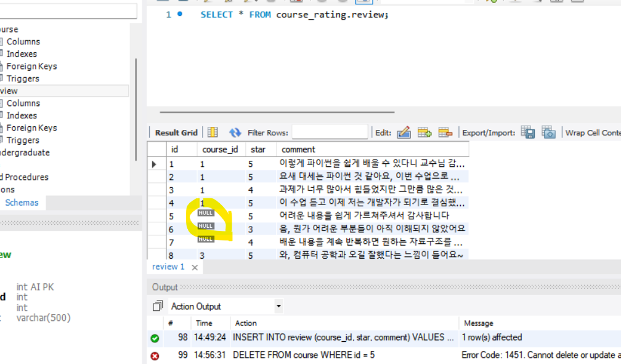Refresh the result grid data

point(235,132)
